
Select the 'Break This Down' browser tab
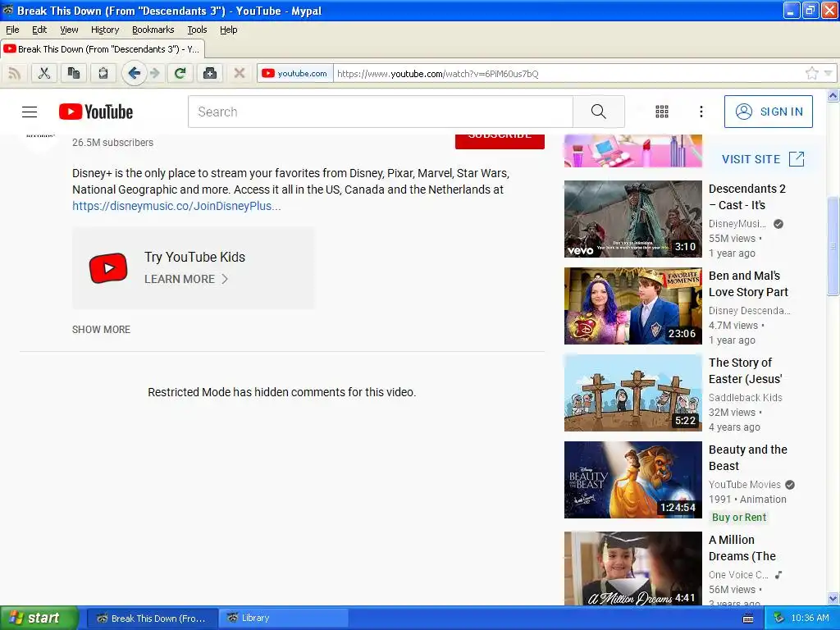point(103,49)
